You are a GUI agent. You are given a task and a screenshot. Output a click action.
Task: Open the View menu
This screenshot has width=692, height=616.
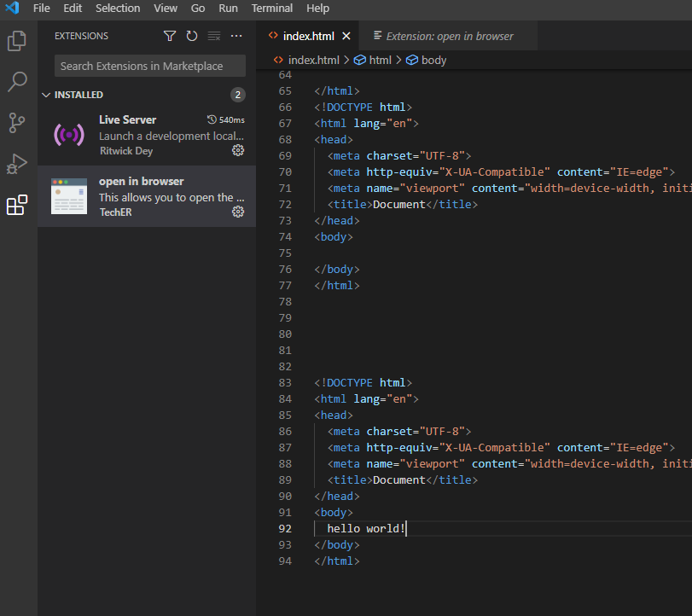point(166,8)
